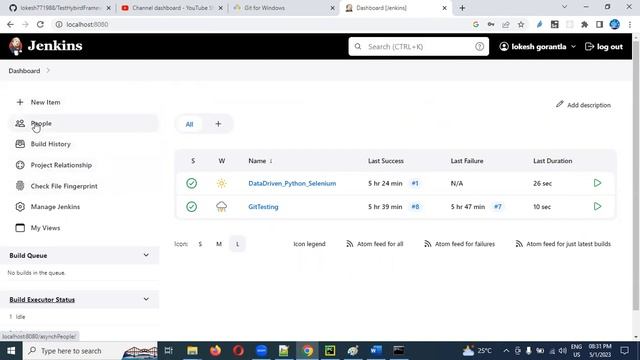The height and width of the screenshot is (360, 640).
Task: Click rainy weather icon for GitTesting
Action: [x=222, y=207]
